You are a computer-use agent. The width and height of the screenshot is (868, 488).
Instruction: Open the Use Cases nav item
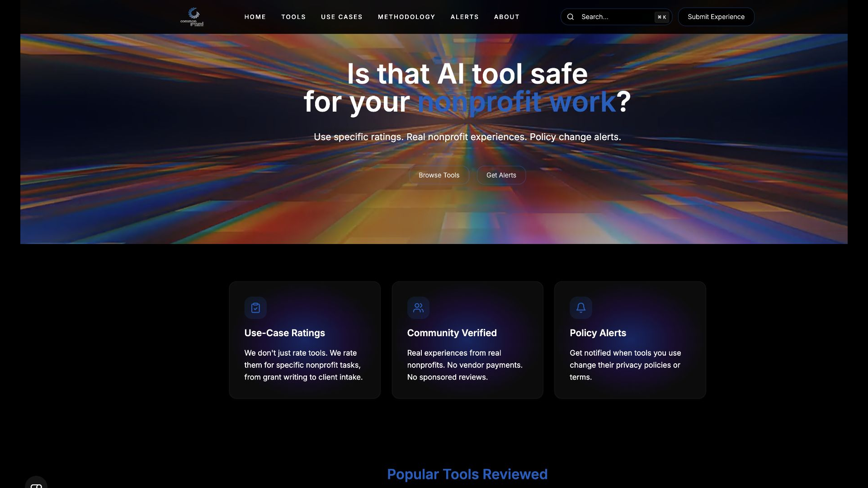(x=342, y=17)
